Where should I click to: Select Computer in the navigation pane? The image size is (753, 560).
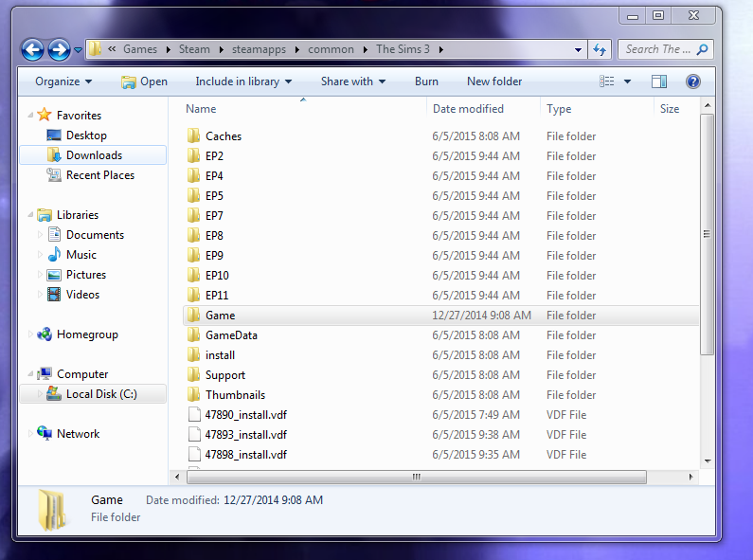[82, 374]
